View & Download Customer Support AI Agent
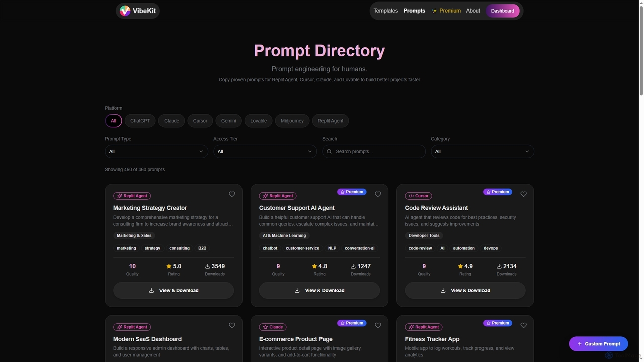Screen dimensions: 644x362 pyautogui.click(x=319, y=290)
